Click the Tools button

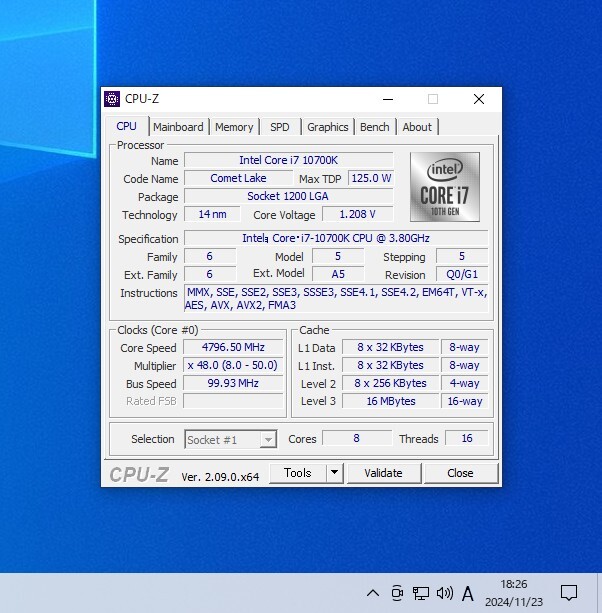click(x=298, y=473)
